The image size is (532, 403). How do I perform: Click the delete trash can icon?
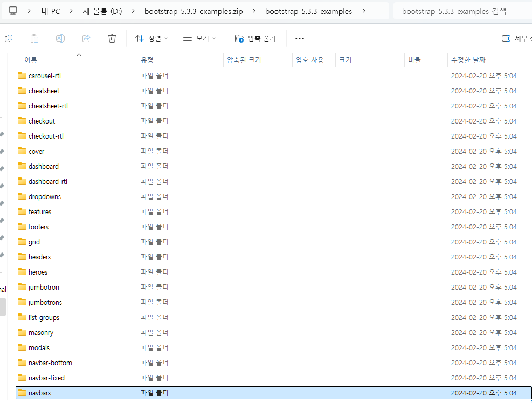(x=112, y=38)
